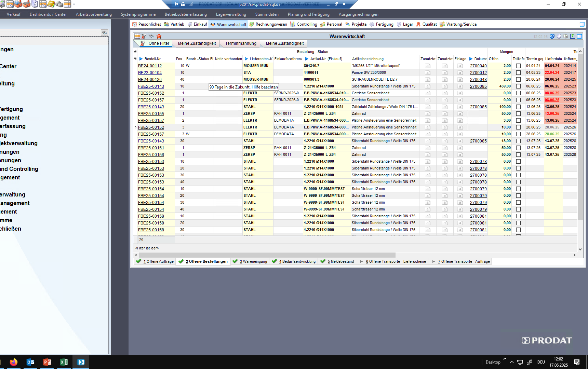Click blue arrow on Bestell-Nr. column header
This screenshot has width=588, height=369.
click(141, 59)
